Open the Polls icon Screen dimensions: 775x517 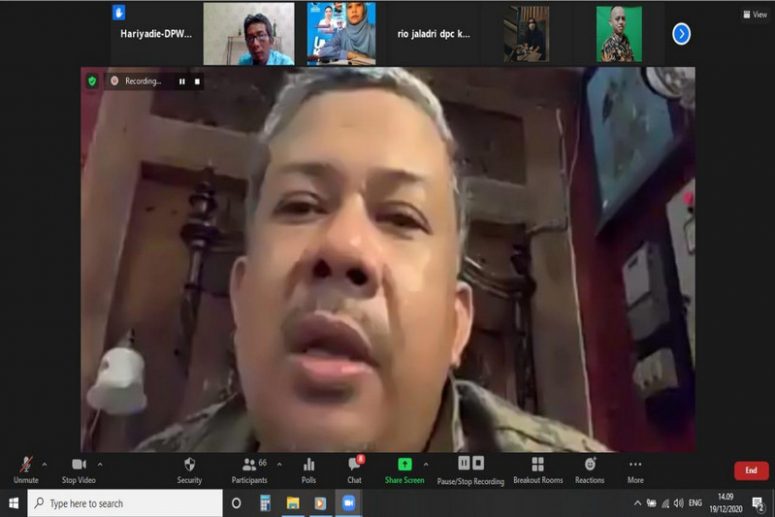309,465
